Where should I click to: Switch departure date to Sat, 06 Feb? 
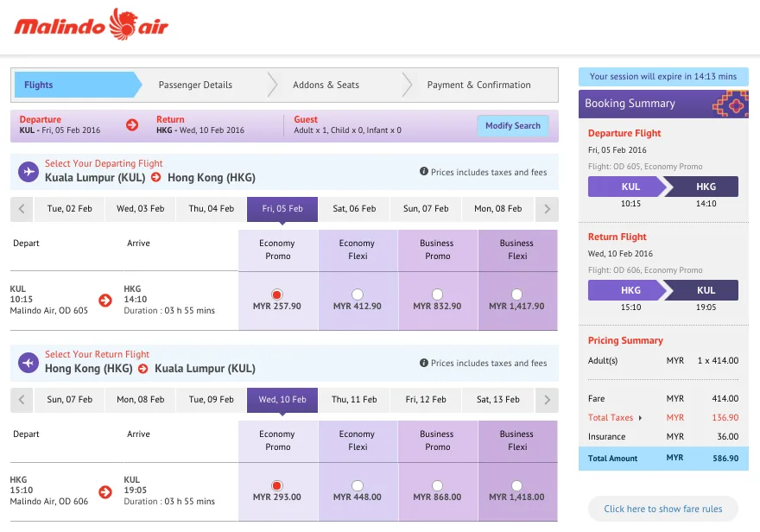tap(354, 209)
